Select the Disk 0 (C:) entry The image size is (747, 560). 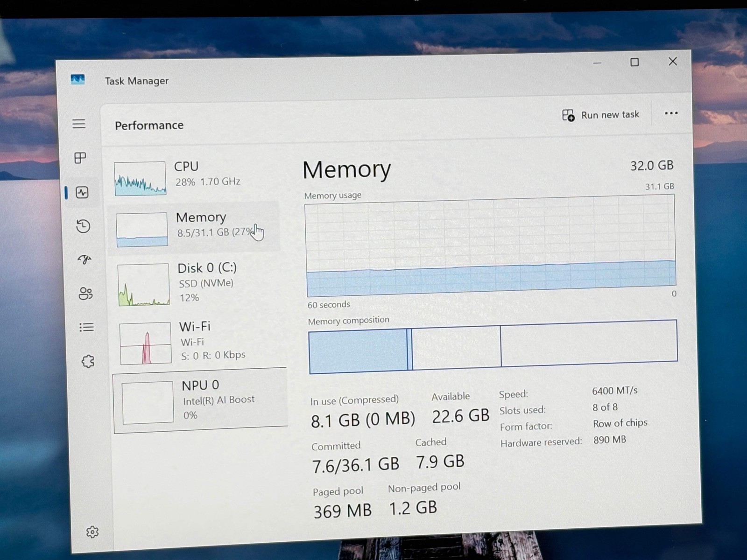pyautogui.click(x=197, y=284)
